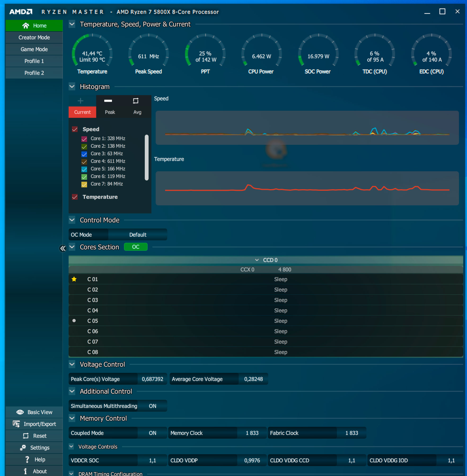Collapse the Histogram section
This screenshot has width=467, height=476.
[x=72, y=87]
